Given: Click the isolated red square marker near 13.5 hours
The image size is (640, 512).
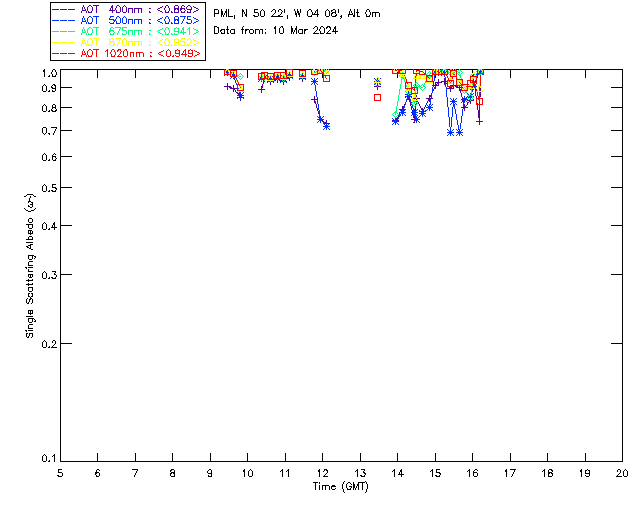Looking at the screenshot, I should pos(378,98).
